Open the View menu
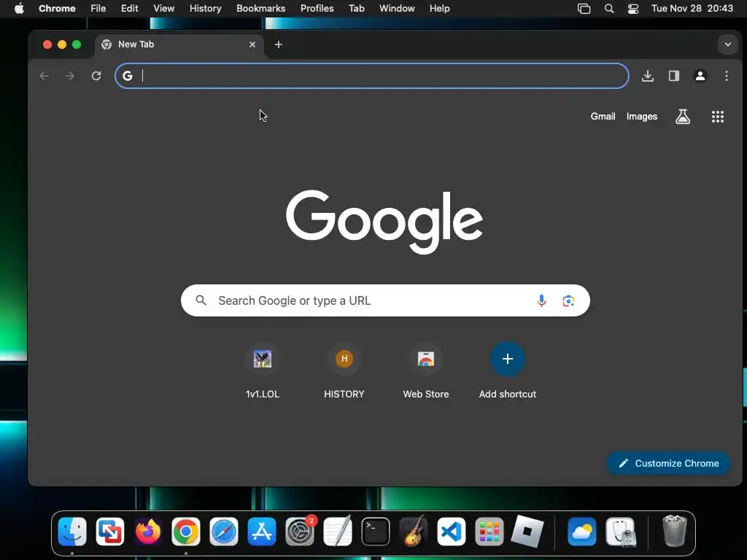The width and height of the screenshot is (747, 560). pos(163,8)
